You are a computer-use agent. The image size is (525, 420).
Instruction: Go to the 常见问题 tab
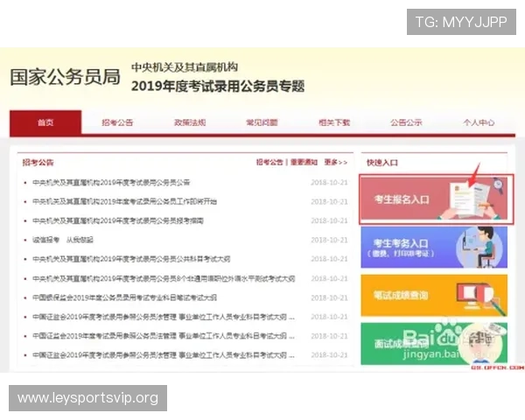tap(262, 122)
